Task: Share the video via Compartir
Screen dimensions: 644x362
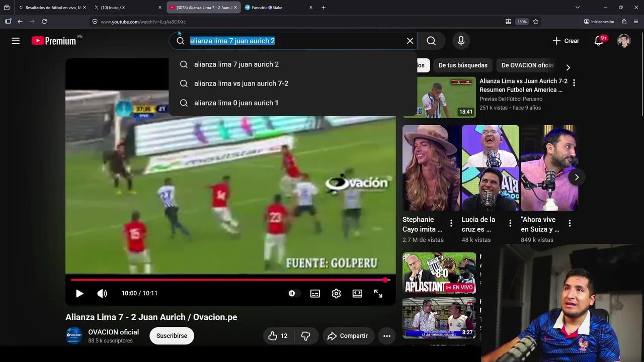Action: click(x=348, y=336)
